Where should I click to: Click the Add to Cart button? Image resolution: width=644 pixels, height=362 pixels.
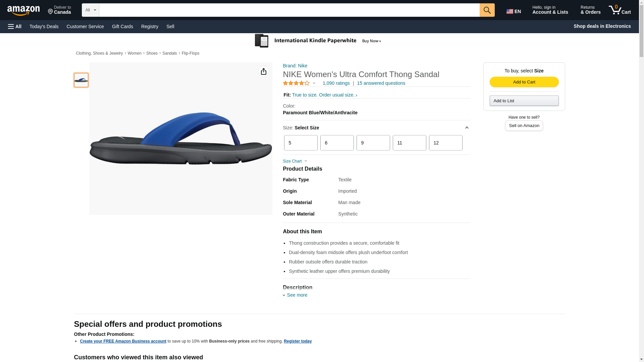[x=524, y=82]
